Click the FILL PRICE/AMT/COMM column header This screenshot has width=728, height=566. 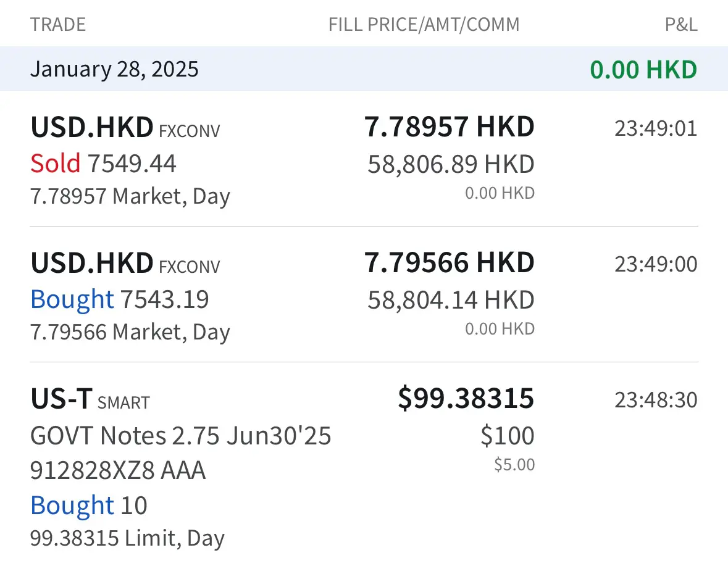point(424,25)
